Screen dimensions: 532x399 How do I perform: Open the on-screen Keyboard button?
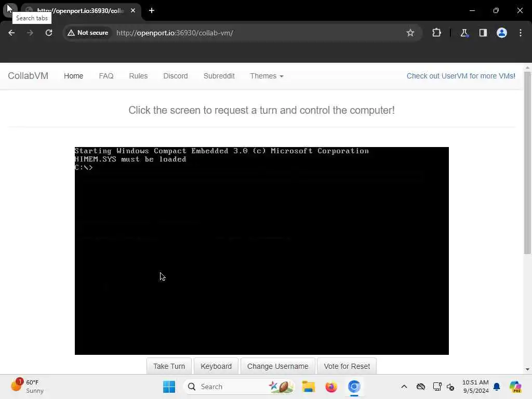tap(216, 366)
